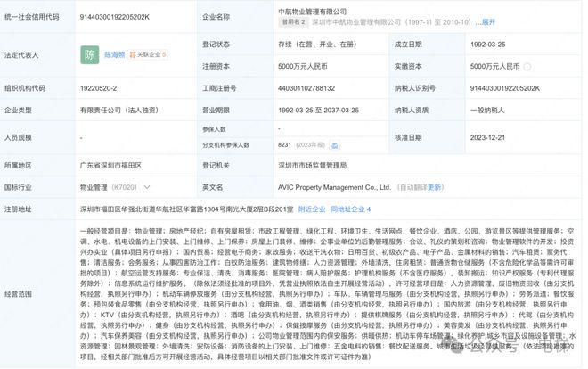Viewport: 588px width, 369px height.
Task: Click founding date 1992-03-25 beside 成立日期
Action: 488,45
